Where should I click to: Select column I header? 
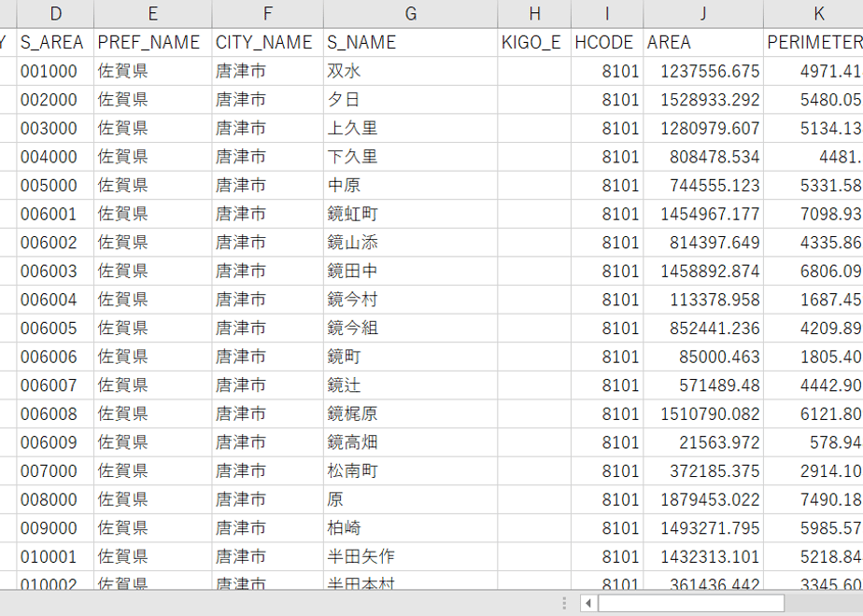tap(607, 14)
